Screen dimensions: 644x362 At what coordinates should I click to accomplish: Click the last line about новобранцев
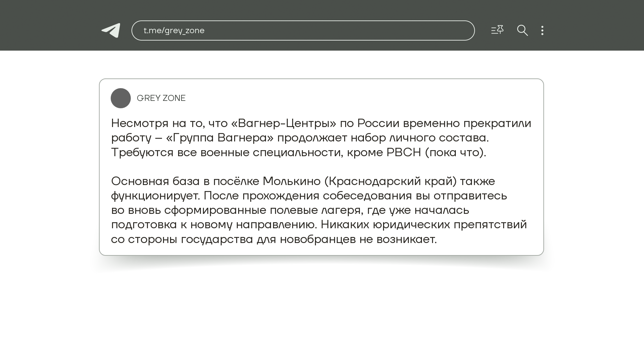tap(274, 239)
